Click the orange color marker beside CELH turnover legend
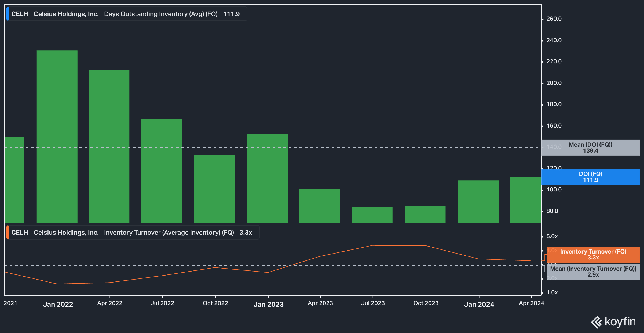Image resolution: width=644 pixels, height=333 pixels. point(8,233)
